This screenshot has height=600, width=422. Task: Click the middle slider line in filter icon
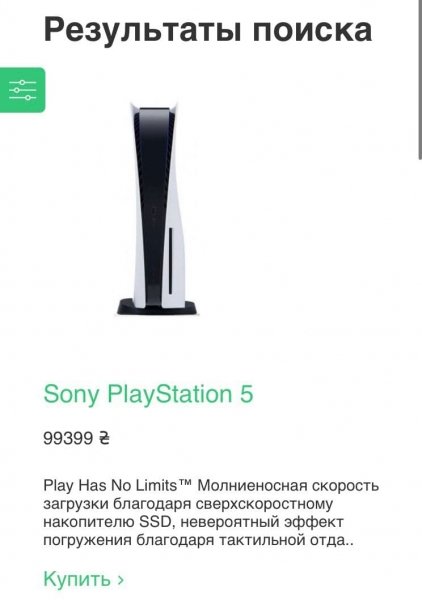coord(23,90)
